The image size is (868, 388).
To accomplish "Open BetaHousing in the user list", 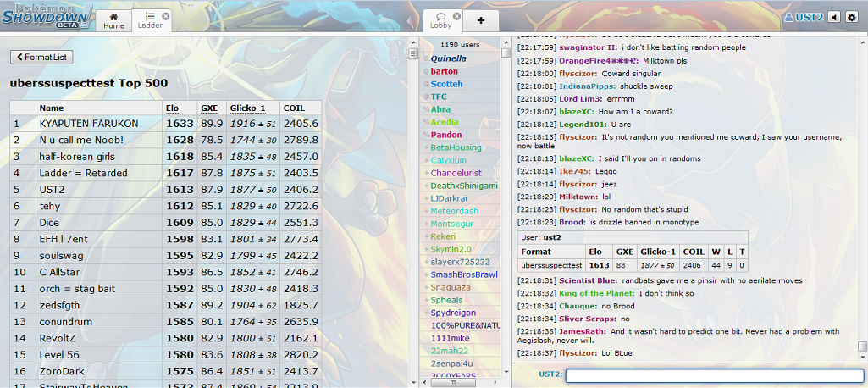I will 456,147.
